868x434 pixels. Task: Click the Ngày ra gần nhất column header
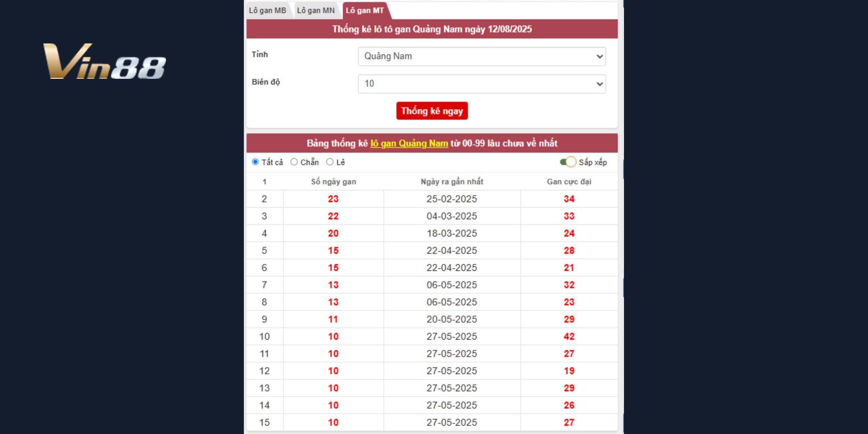(452, 182)
